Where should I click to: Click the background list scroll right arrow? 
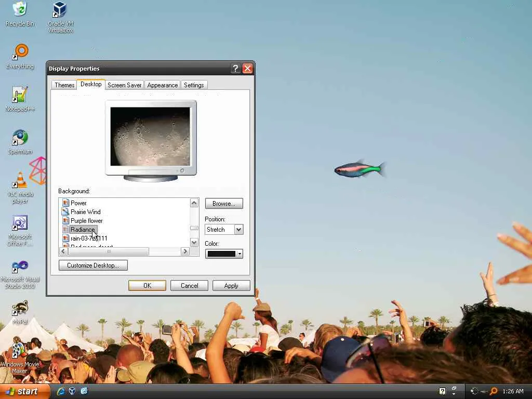pyautogui.click(x=185, y=251)
